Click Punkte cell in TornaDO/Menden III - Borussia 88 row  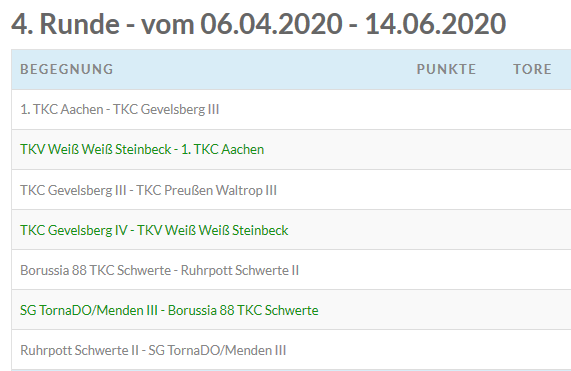click(446, 310)
